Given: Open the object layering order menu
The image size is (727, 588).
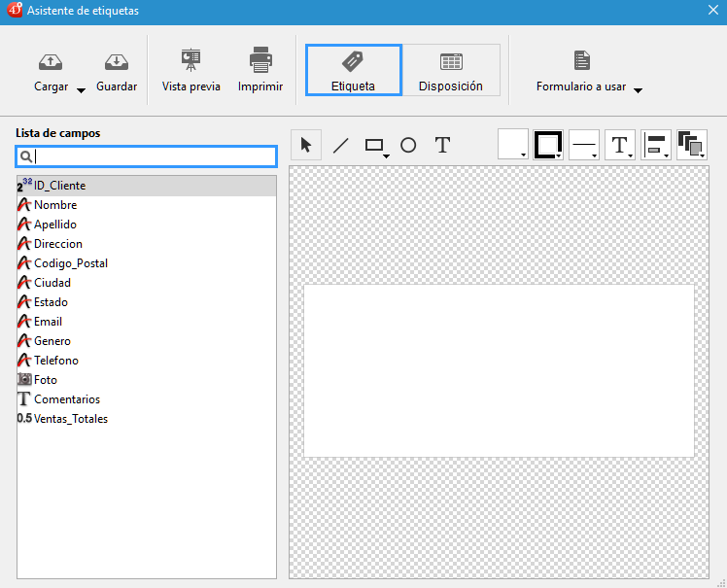Looking at the screenshot, I should [691, 145].
